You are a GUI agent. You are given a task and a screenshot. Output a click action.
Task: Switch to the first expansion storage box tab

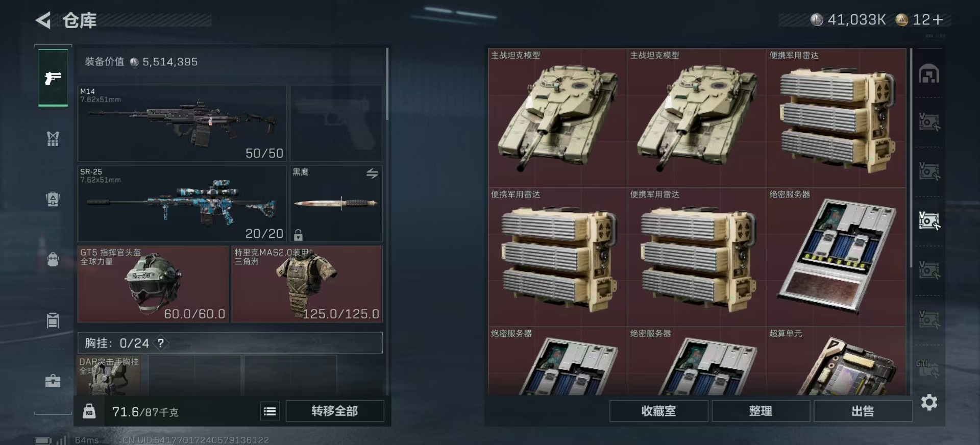929,122
